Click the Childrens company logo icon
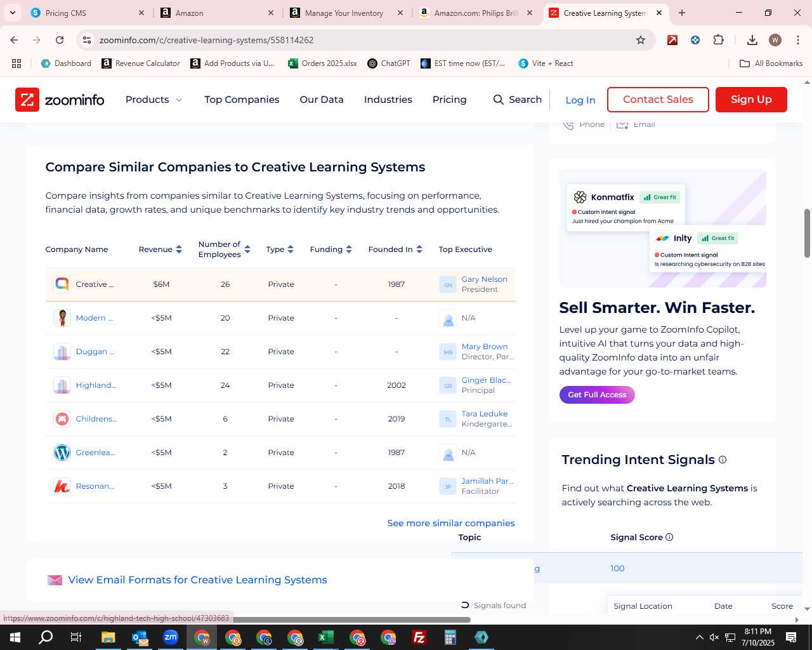The width and height of the screenshot is (812, 650). pyautogui.click(x=62, y=419)
